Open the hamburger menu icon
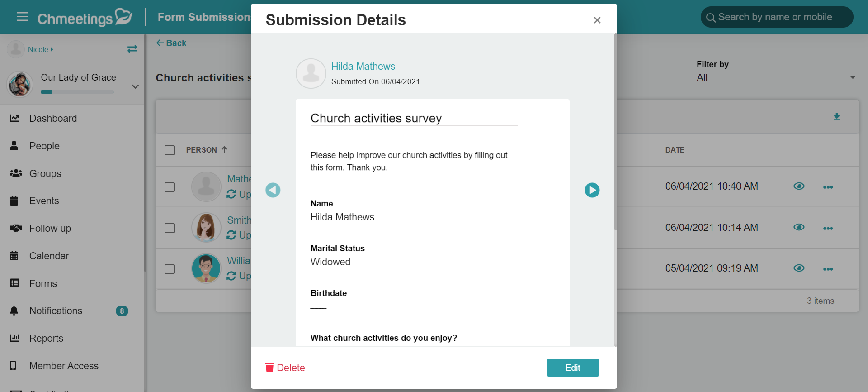The height and width of the screenshot is (392, 868). (x=22, y=17)
